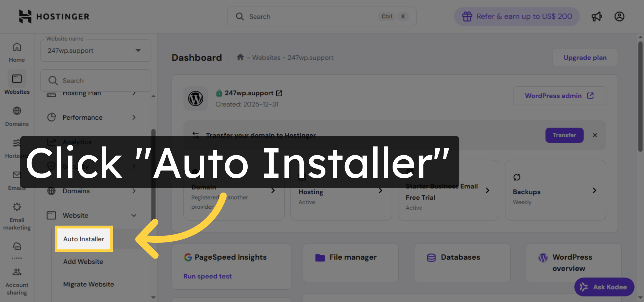
Task: Click the Upgrade plan button
Action: [585, 57]
